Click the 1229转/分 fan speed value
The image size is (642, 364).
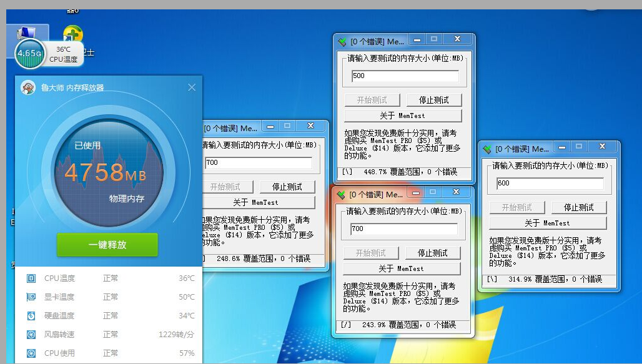[177, 335]
